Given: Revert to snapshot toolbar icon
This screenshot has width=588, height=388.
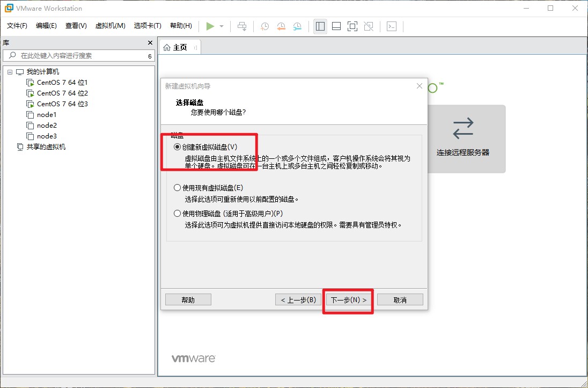Looking at the screenshot, I should tap(281, 26).
